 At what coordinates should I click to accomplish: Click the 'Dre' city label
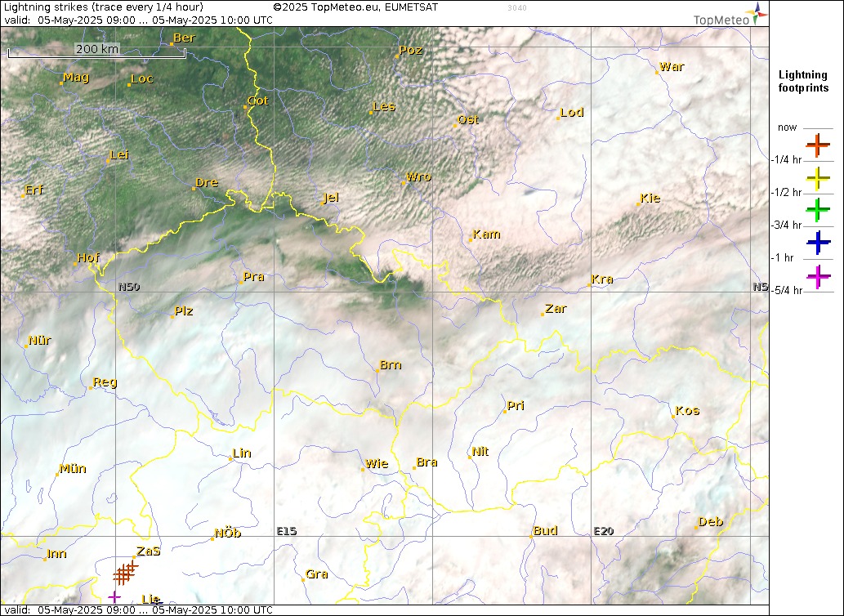[207, 182]
